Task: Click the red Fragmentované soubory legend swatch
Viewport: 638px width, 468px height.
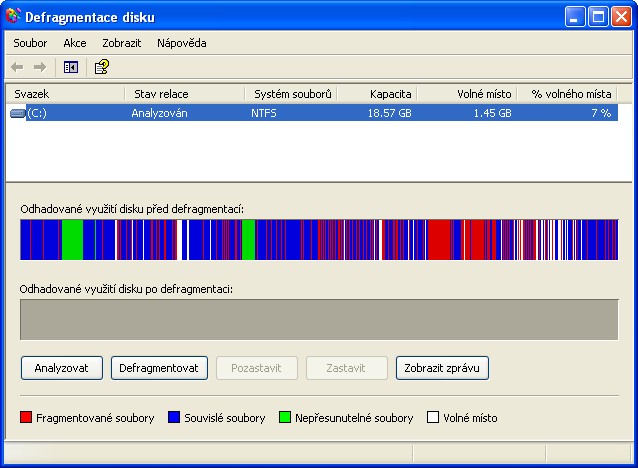Action: 26,418
